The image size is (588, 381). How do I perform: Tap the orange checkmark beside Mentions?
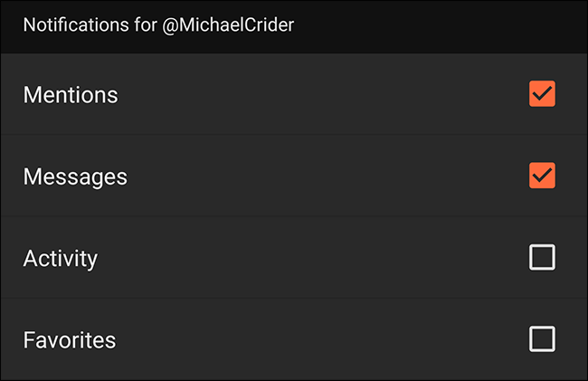(542, 94)
